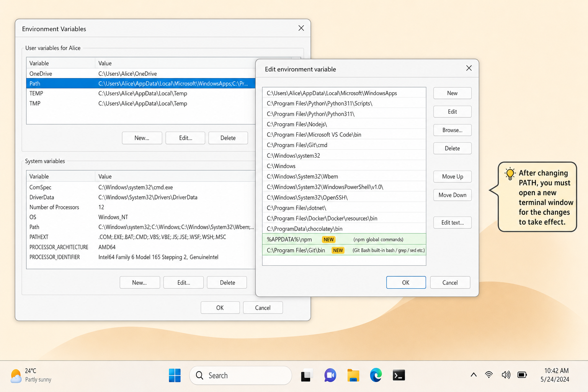Close the Environment Variables window
This screenshot has height=392, width=588.
point(301,28)
